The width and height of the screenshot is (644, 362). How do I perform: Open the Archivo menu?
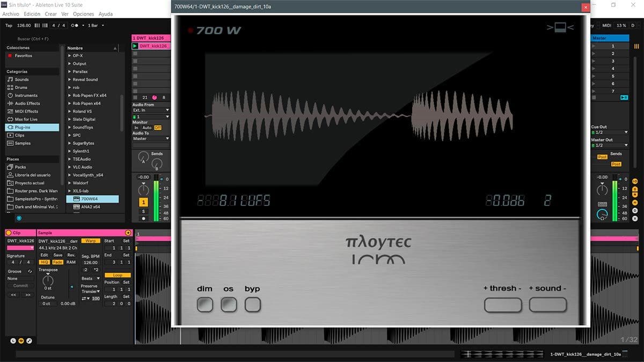[x=11, y=14]
